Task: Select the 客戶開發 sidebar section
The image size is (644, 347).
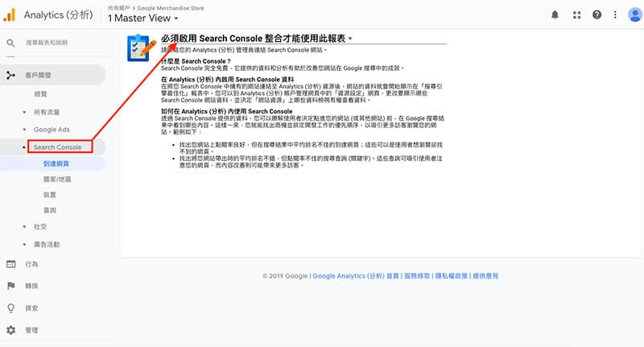Action: pos(52,75)
